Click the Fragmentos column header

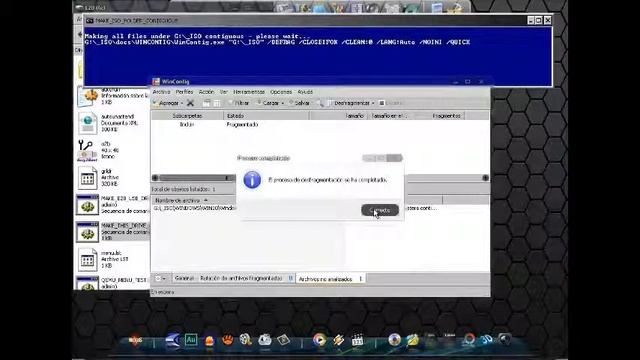(x=440, y=116)
